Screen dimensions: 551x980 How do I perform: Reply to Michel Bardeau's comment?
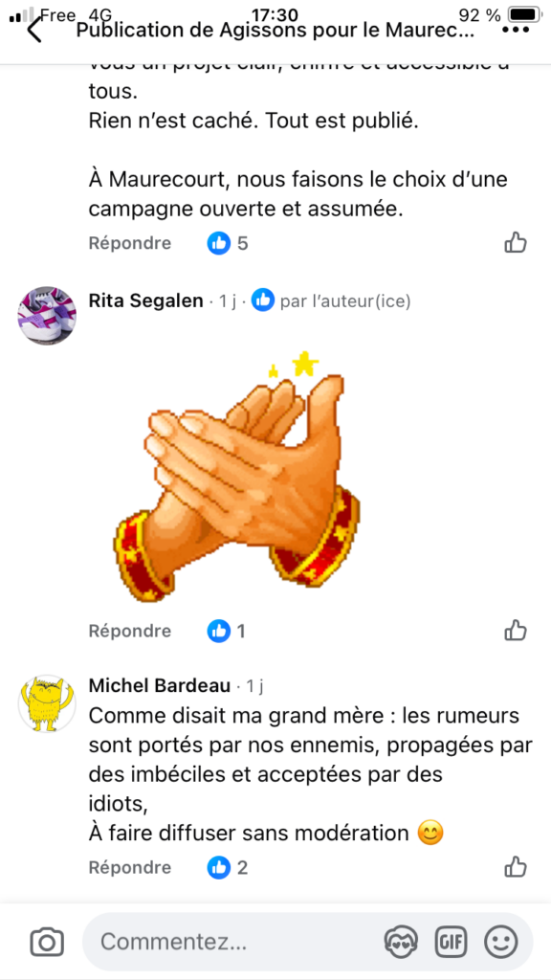tap(129, 867)
